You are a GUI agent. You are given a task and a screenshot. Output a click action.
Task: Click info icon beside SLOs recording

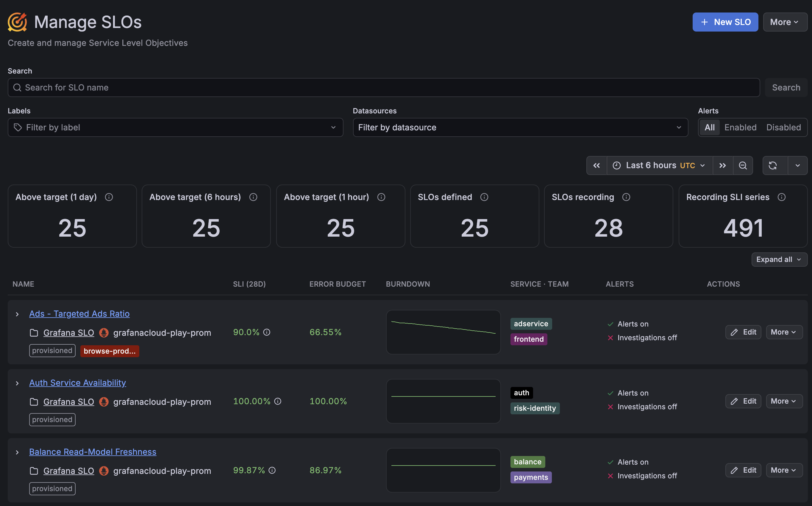(x=626, y=197)
